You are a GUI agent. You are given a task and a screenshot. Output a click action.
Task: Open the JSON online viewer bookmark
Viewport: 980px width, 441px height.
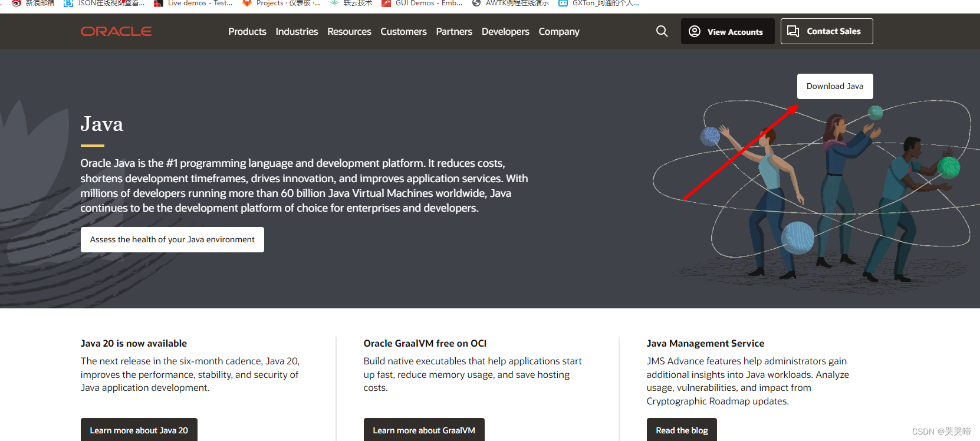[x=104, y=3]
